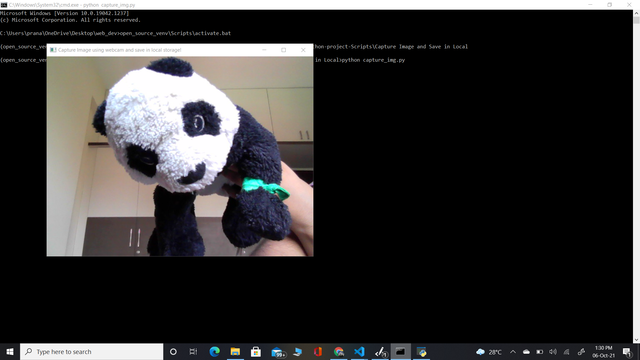Click 'Microsoft Windows [Version 10.0.19042.1237]' line
Viewport: 640px width, 360px height.
(64, 13)
